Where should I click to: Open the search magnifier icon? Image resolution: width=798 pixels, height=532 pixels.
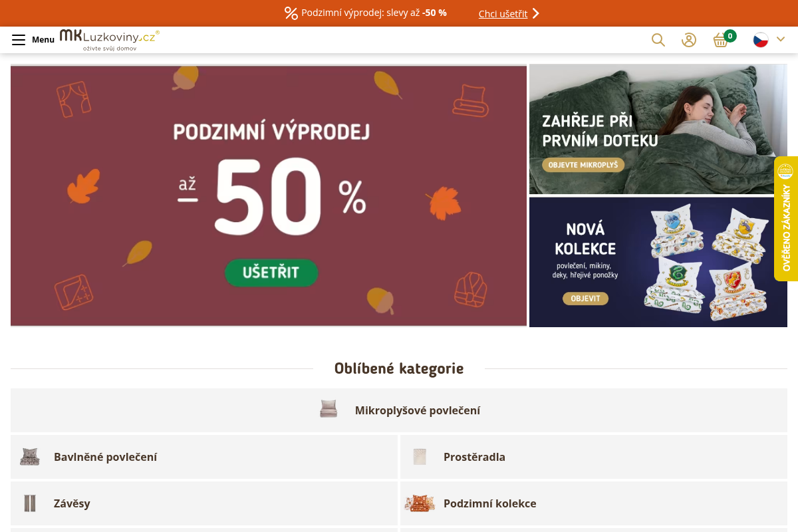tap(658, 40)
